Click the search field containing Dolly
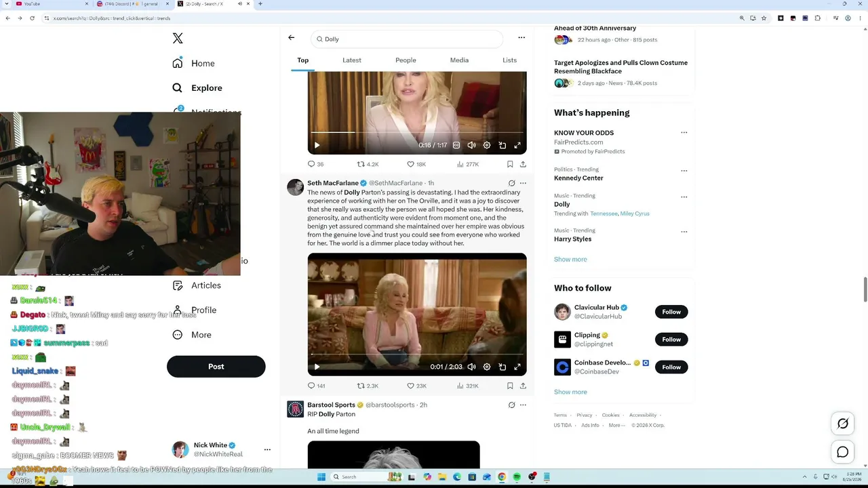Screen dimensions: 868x488 (x=407, y=39)
